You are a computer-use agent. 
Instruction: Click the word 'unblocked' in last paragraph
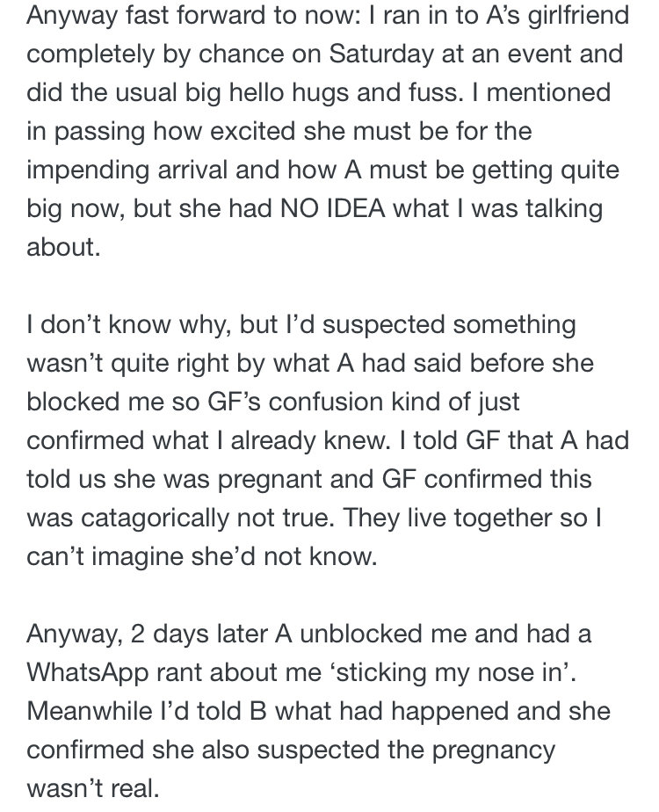coord(361,634)
